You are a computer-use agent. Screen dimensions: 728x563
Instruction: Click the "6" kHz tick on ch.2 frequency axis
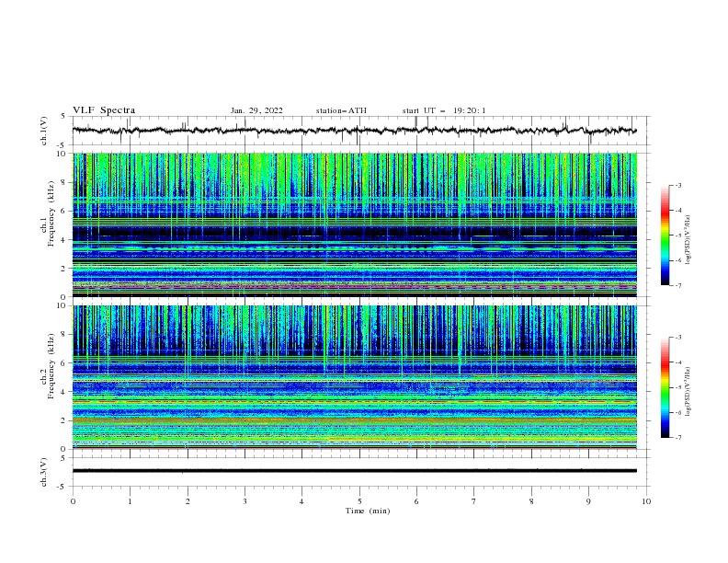(x=64, y=363)
